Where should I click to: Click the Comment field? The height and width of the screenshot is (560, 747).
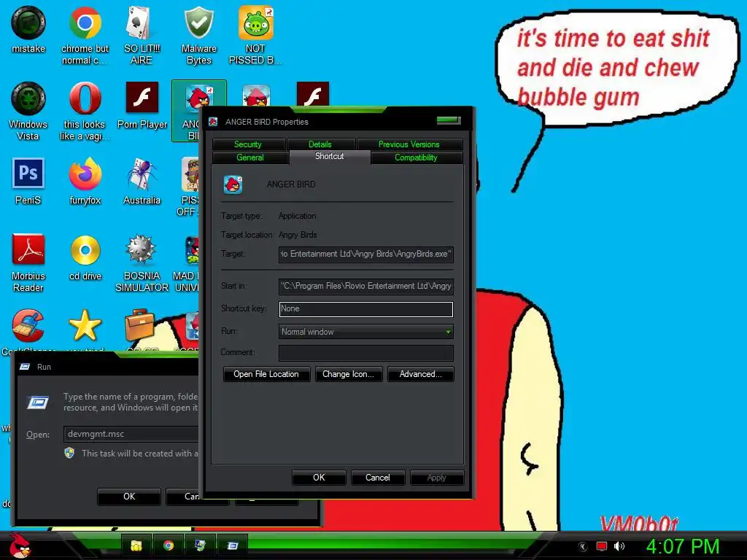pyautogui.click(x=366, y=353)
